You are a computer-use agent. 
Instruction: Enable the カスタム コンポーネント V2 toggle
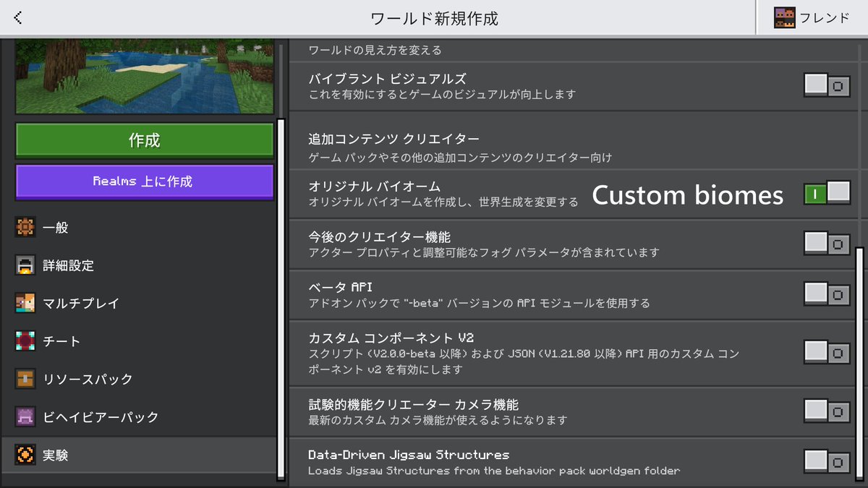point(827,353)
